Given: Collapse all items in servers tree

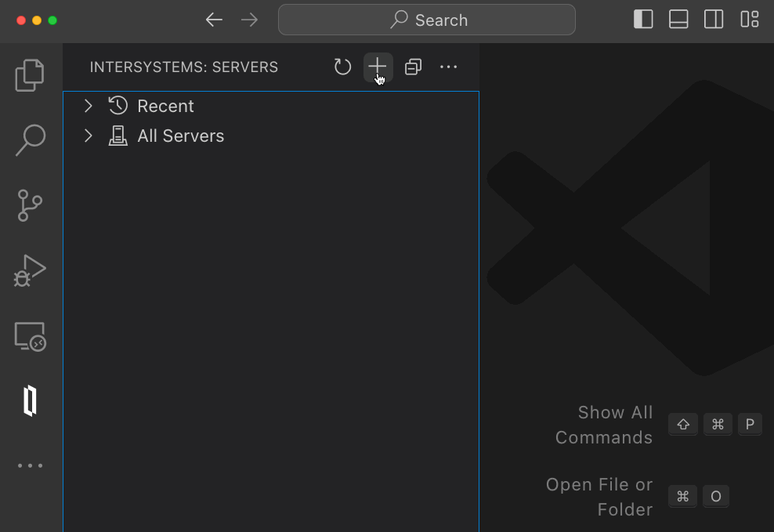Looking at the screenshot, I should pos(413,67).
